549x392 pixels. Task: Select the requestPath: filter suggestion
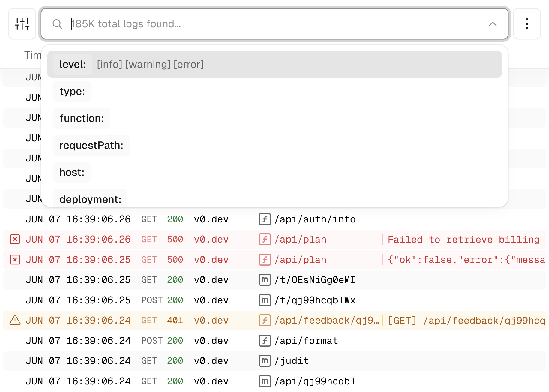tap(91, 145)
